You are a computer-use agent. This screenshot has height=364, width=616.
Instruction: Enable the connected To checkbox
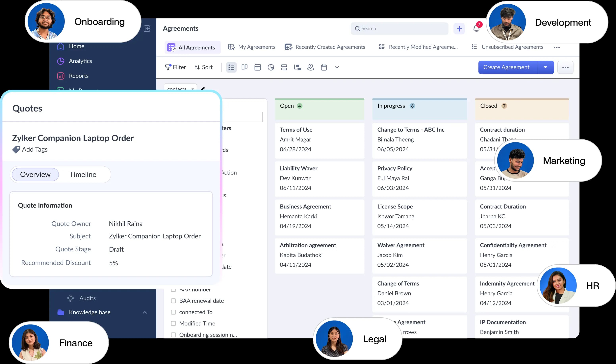(x=173, y=312)
